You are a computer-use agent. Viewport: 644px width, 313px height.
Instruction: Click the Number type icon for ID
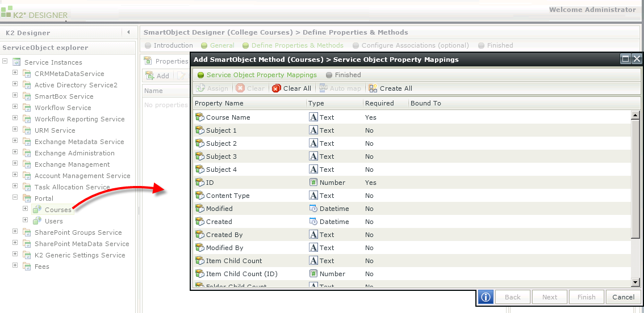coord(313,183)
